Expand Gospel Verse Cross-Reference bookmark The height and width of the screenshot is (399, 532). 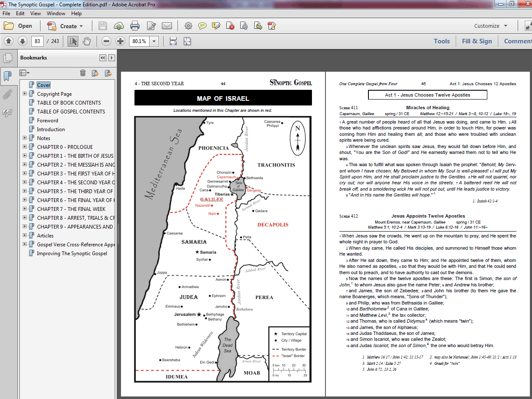tap(25, 244)
